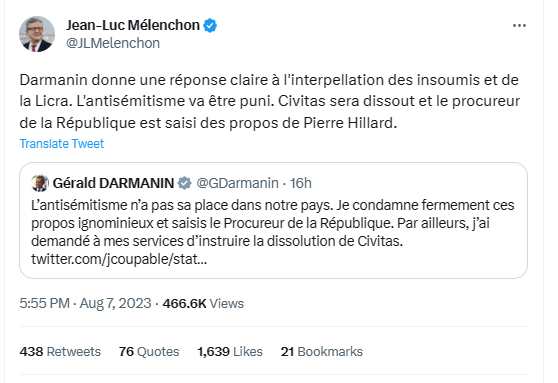Click the Jean-Luc Mélenchon display name
The image size is (558, 383).
(133, 25)
